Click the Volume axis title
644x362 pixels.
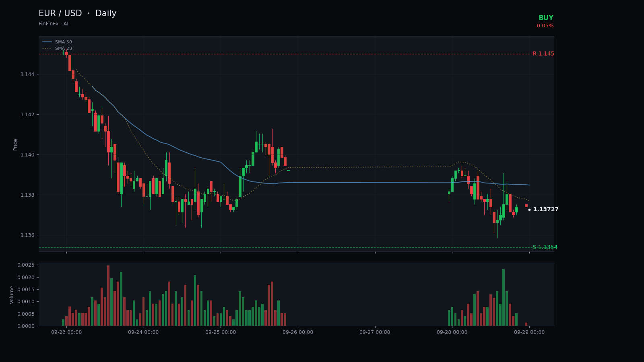(12, 294)
